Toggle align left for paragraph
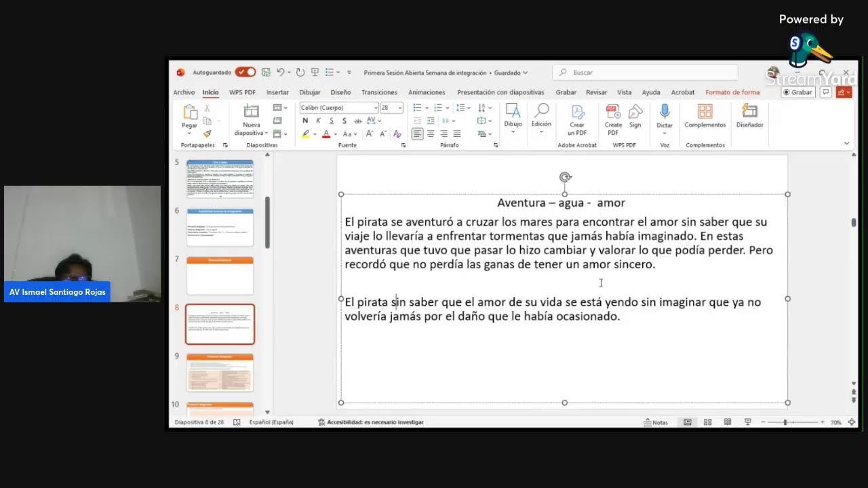 click(x=417, y=134)
